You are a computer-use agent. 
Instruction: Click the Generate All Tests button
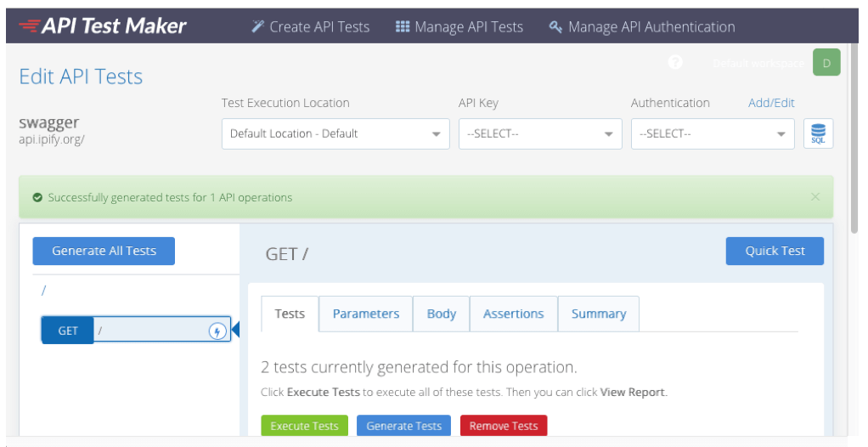point(104,251)
